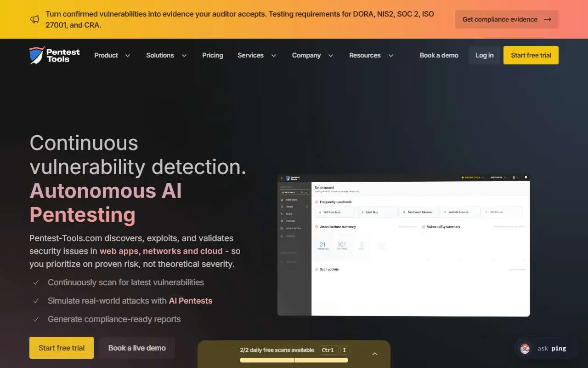Open the My Workspace selector in dashboard preview

(x=294, y=192)
